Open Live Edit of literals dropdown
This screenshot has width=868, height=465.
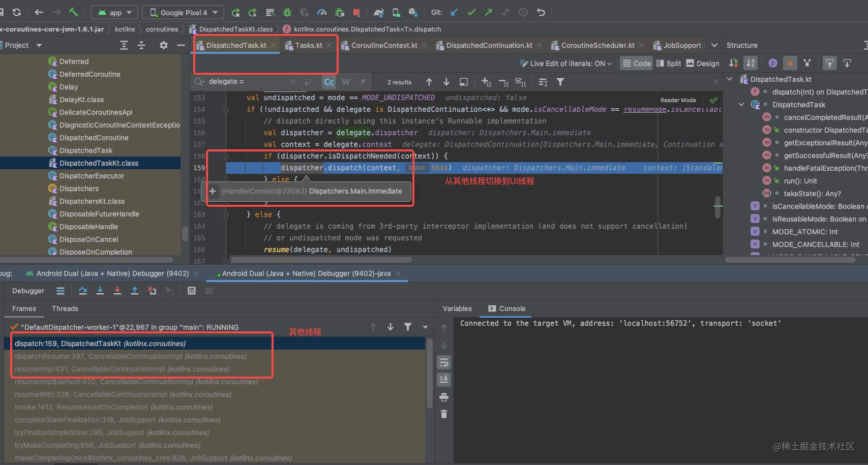(566, 63)
